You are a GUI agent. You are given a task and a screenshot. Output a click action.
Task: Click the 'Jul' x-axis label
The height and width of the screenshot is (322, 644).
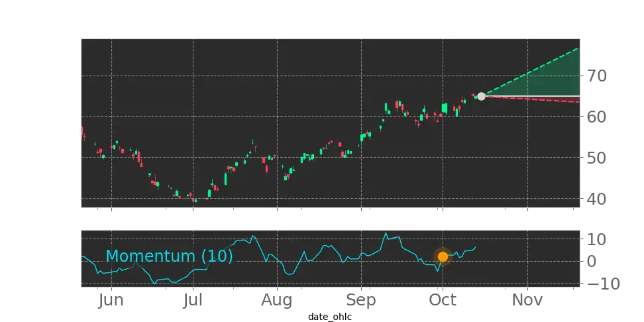(x=193, y=300)
